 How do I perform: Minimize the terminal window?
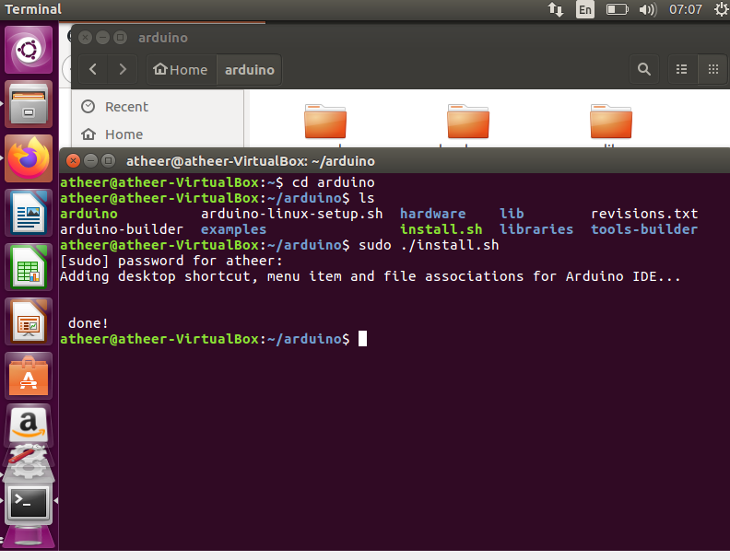(x=90, y=161)
